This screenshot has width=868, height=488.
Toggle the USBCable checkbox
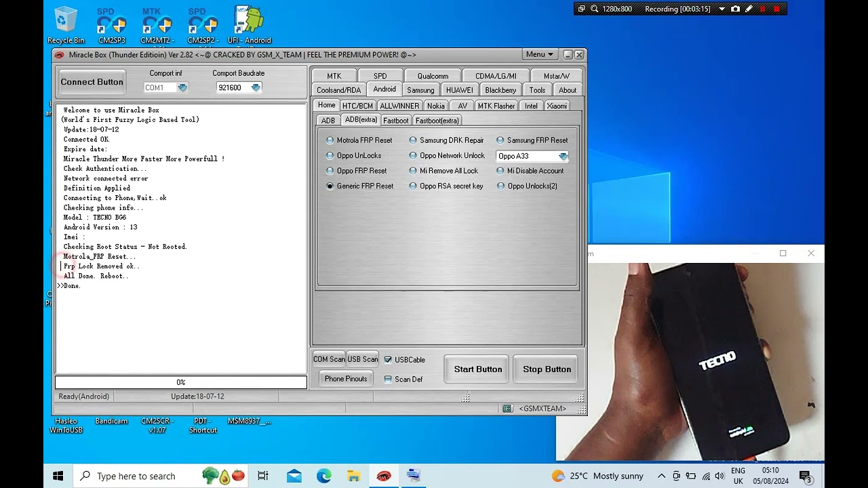coord(404,360)
